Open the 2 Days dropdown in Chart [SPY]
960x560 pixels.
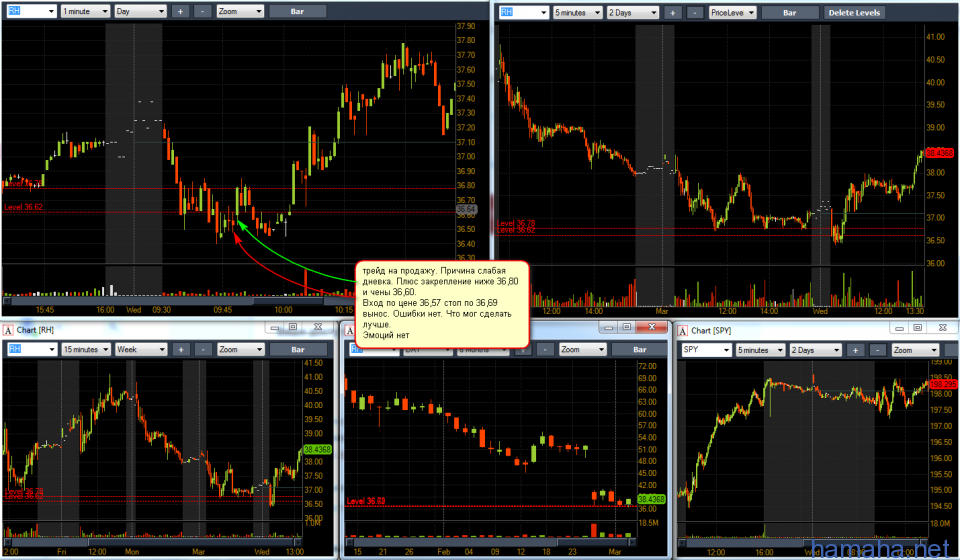tap(816, 350)
